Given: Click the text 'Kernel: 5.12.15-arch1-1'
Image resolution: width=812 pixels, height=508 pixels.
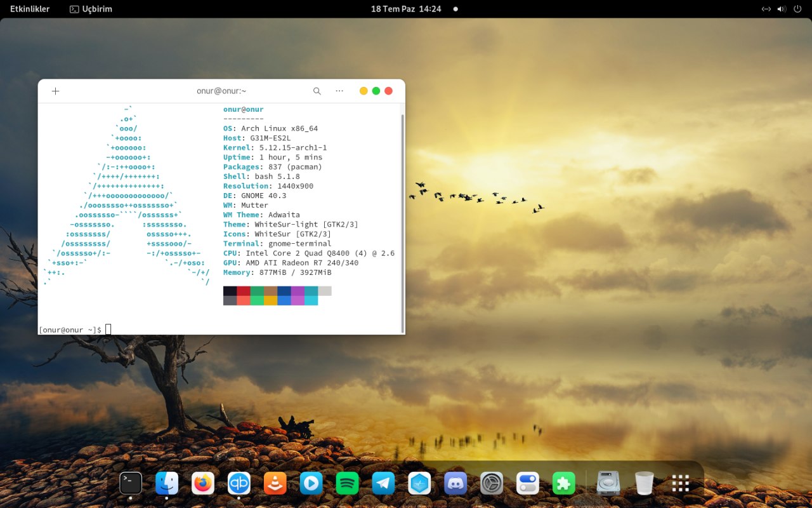Looking at the screenshot, I should 275,147.
